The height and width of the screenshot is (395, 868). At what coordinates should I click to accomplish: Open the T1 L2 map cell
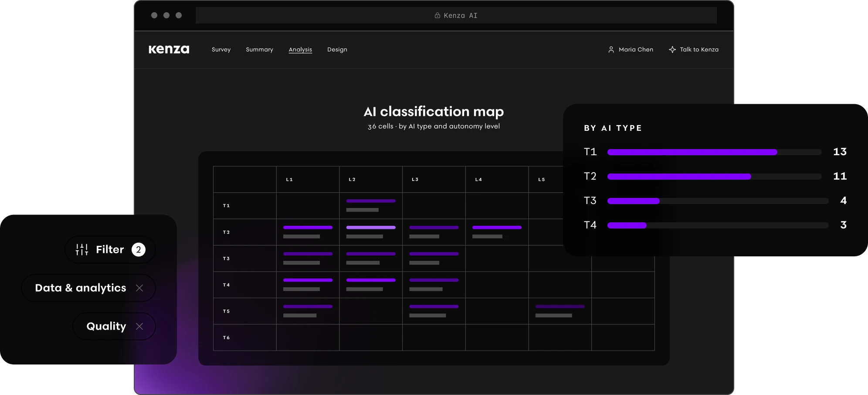[371, 206]
